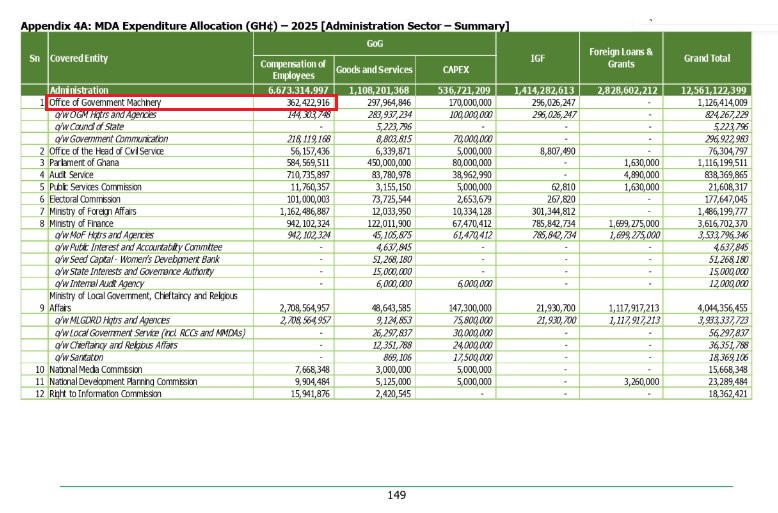Click Head of Civil Service IGF 8,807,490
Viewport: 778px width, 513px height.
557,151
